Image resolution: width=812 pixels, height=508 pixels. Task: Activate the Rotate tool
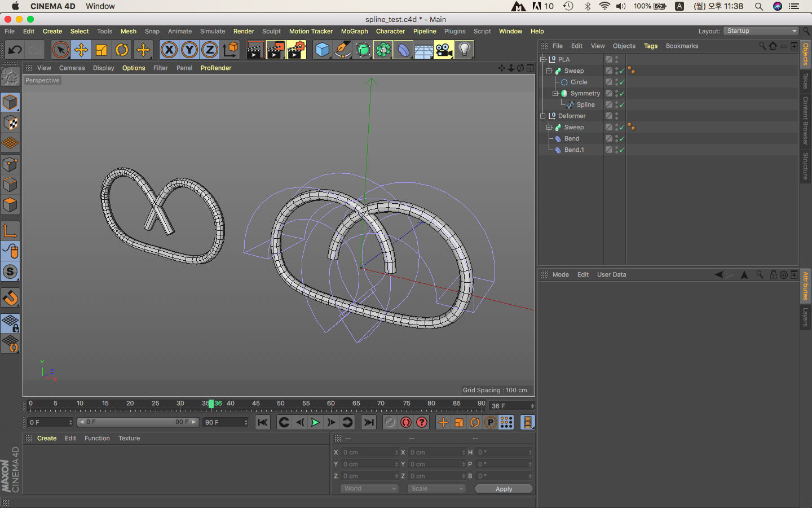pyautogui.click(x=122, y=50)
